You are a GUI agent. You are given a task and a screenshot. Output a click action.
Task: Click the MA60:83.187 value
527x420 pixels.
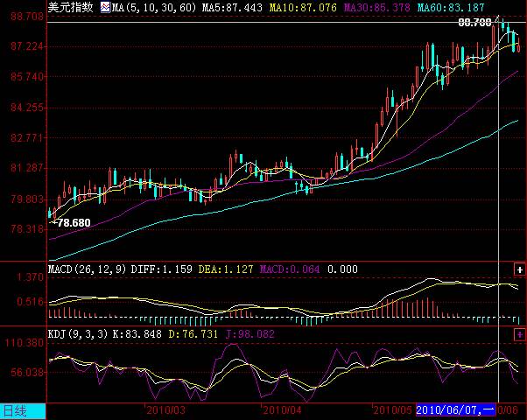[x=451, y=7]
